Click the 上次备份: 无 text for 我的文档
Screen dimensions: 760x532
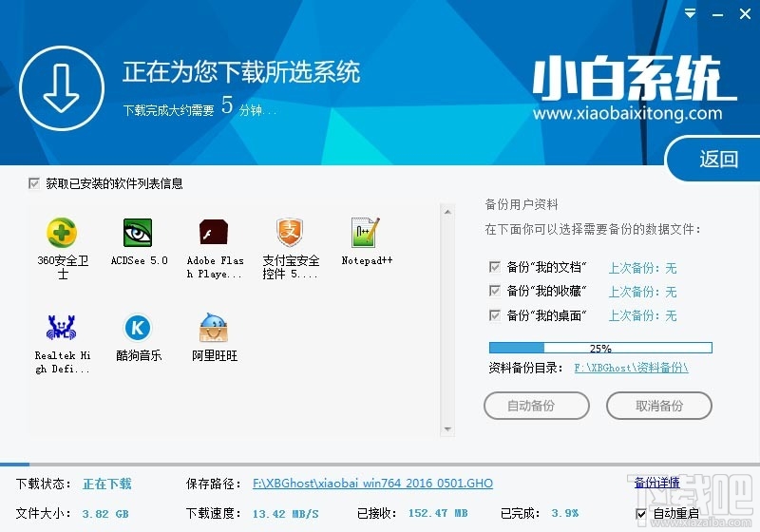coord(642,268)
